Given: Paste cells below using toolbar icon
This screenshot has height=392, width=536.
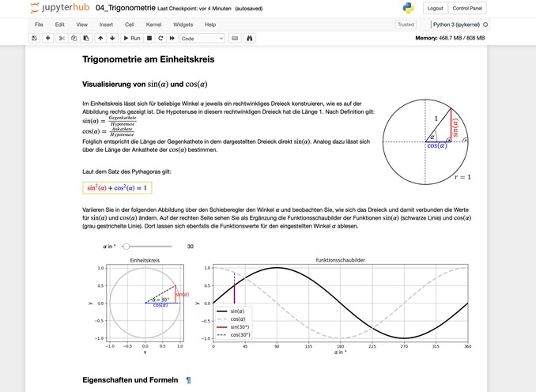Looking at the screenshot, I should pyautogui.click(x=85, y=38).
